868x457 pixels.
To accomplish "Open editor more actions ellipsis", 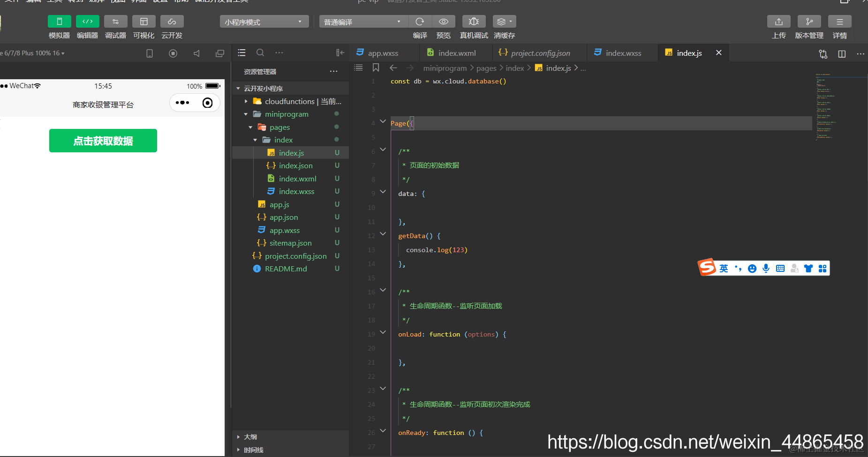I will click(x=860, y=54).
